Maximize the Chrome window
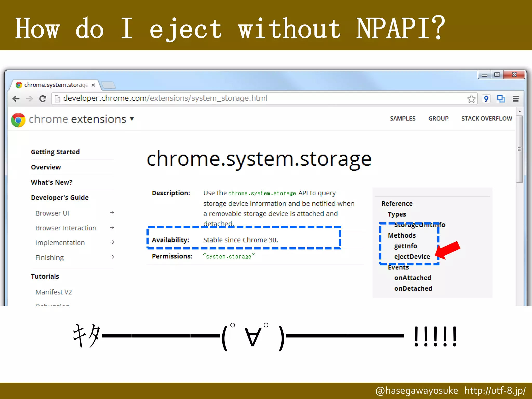The image size is (532, 399). [x=497, y=75]
